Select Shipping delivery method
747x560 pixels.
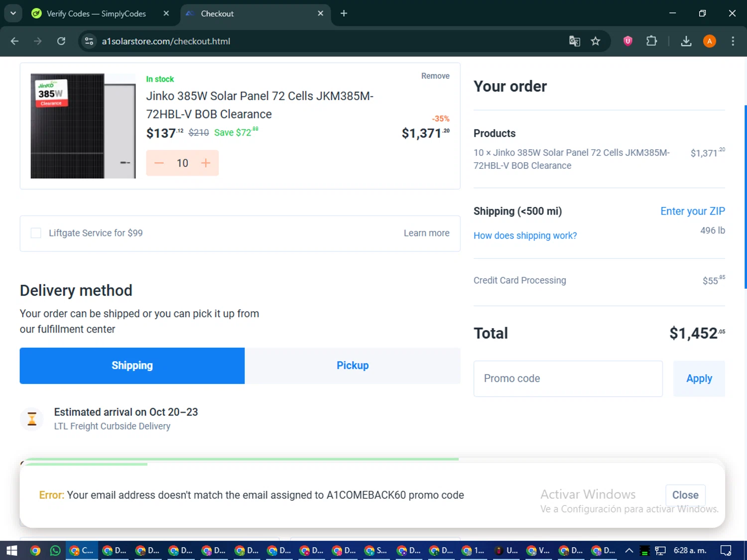[132, 365]
